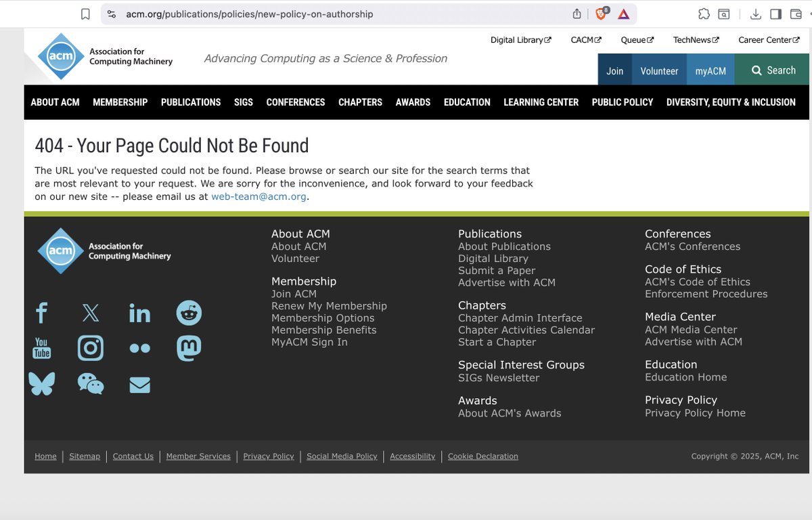
Task: Click the footer email envelope icon
Action: 139,385
